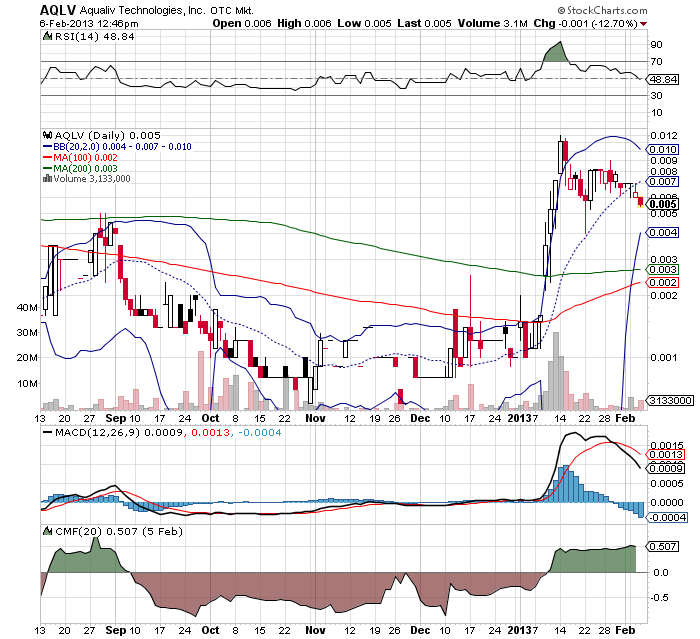Screen dimensions: 700x639
Task: Click the MACD signal value 0.0013 in red
Action: (210, 433)
